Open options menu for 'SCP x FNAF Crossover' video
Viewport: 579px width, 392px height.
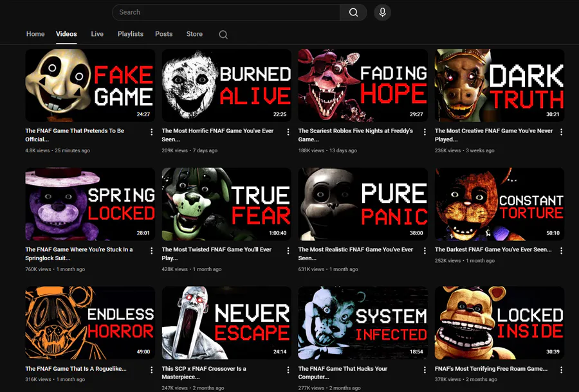click(x=288, y=370)
